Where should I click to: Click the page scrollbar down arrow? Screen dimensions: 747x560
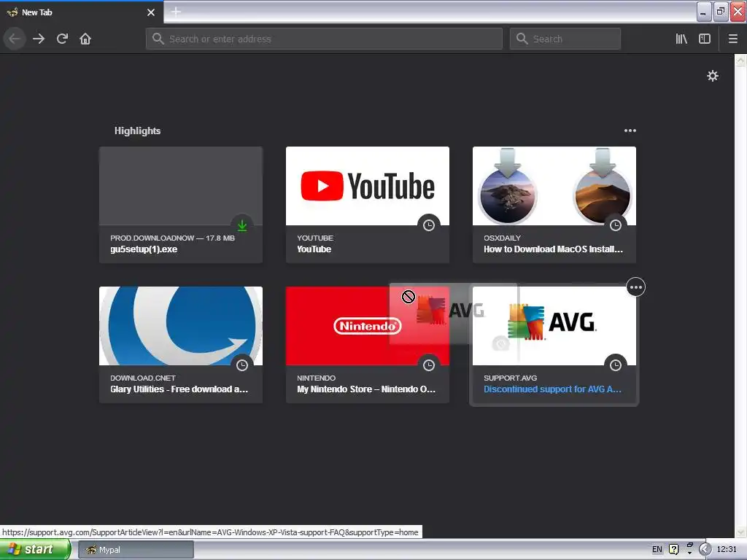tap(740, 532)
